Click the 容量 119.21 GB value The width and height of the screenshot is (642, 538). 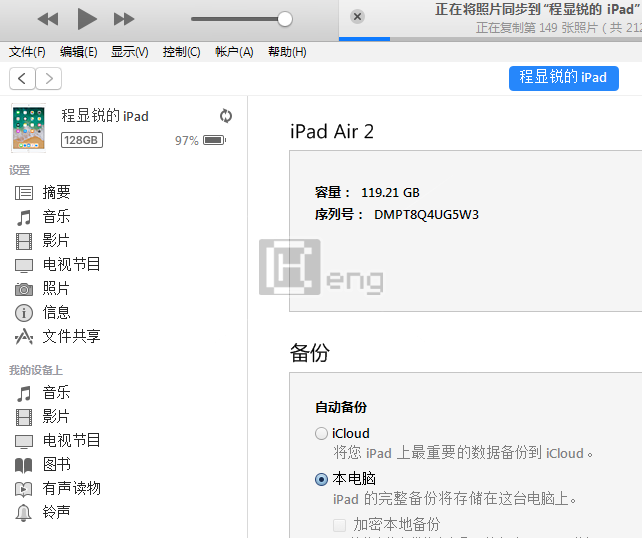[390, 192]
